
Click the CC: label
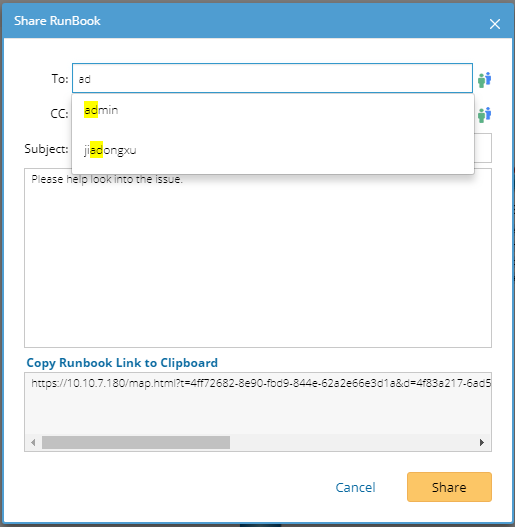tap(60, 114)
